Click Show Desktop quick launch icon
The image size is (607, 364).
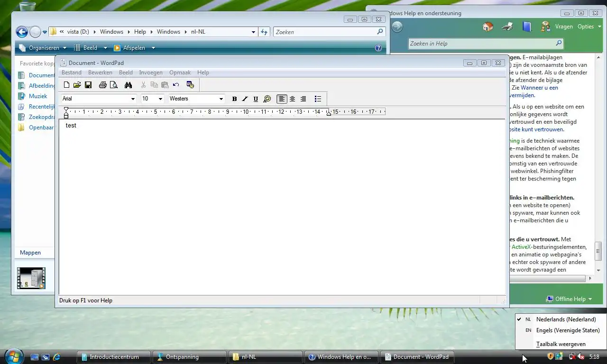(35, 357)
